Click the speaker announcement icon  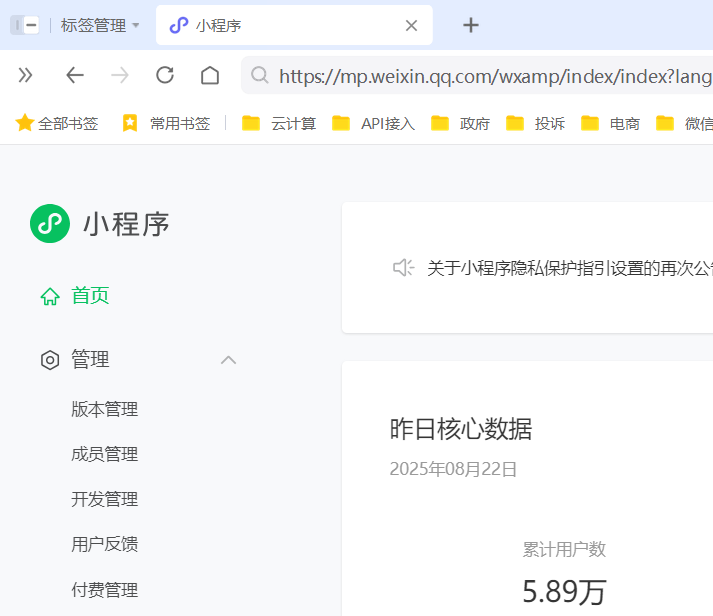click(403, 268)
